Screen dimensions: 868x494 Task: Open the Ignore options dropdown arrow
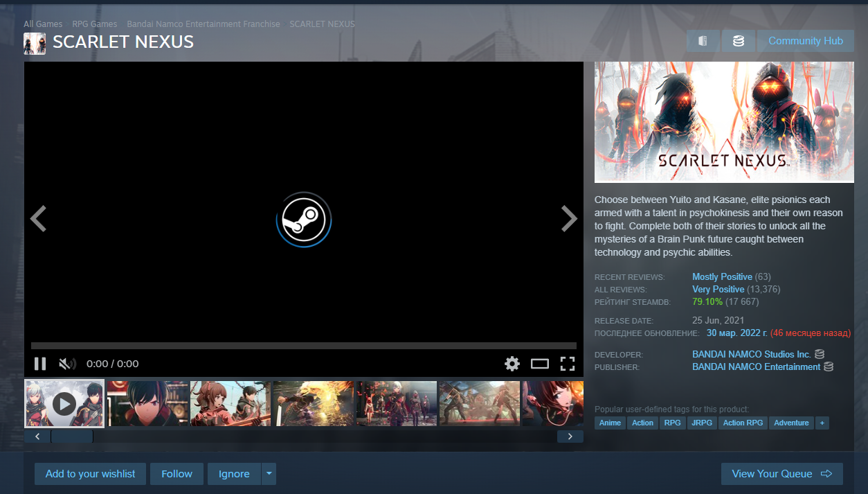point(269,474)
